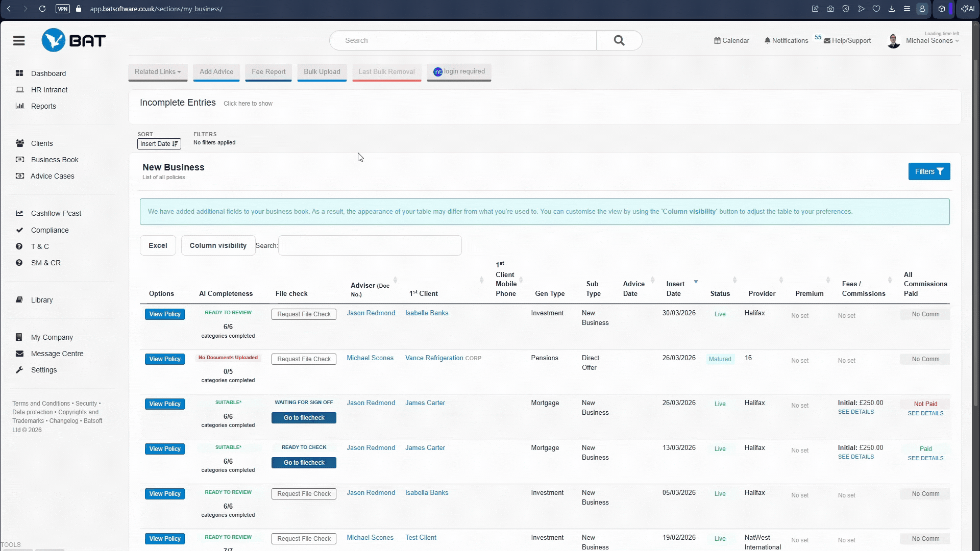This screenshot has width=980, height=551.
Task: Open Help/Support envelope link
Action: coord(847,41)
